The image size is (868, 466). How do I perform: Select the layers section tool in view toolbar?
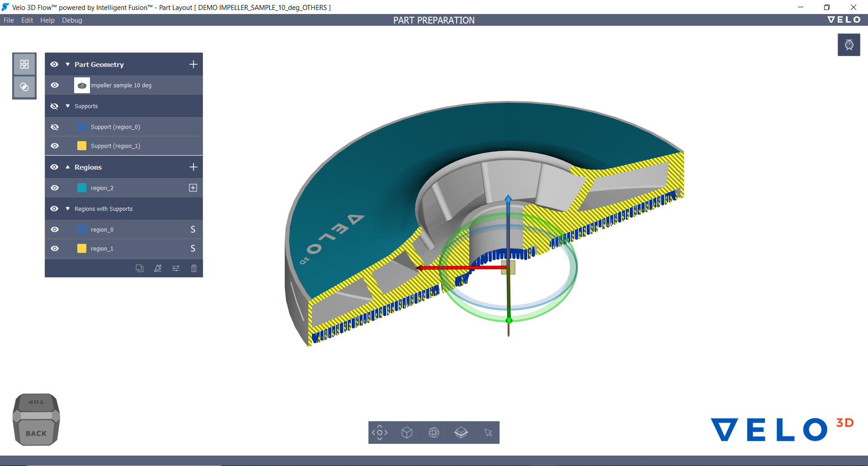click(461, 433)
